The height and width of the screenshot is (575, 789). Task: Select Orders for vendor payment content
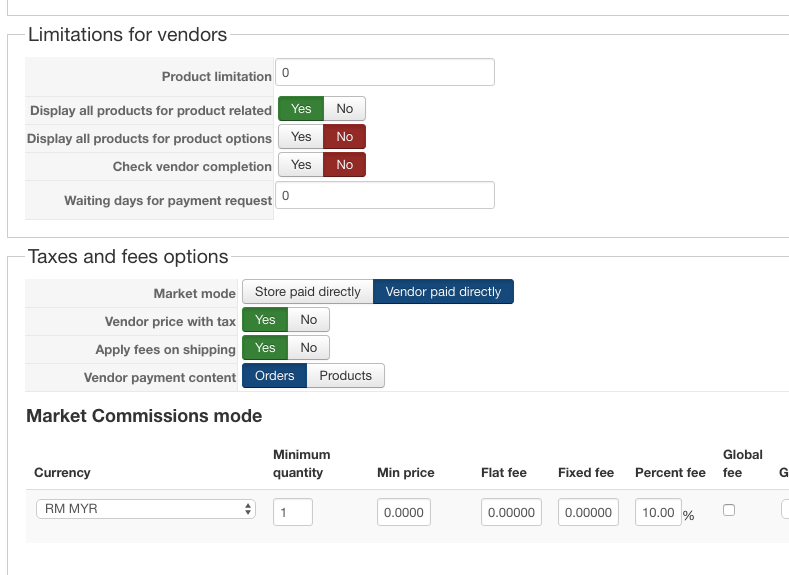click(274, 376)
